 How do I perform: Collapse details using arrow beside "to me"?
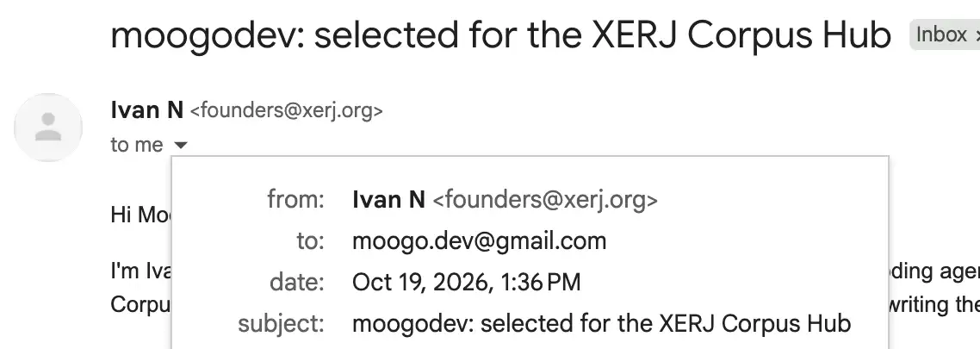click(180, 145)
